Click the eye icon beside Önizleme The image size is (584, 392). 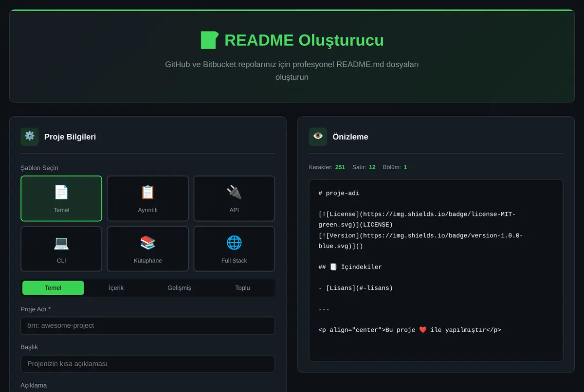(x=318, y=137)
